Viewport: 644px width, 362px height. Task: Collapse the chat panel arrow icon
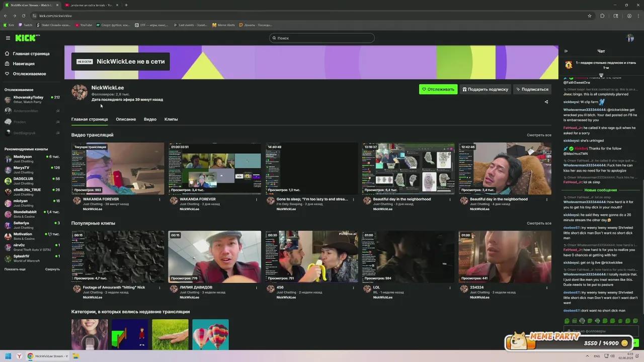566,51
